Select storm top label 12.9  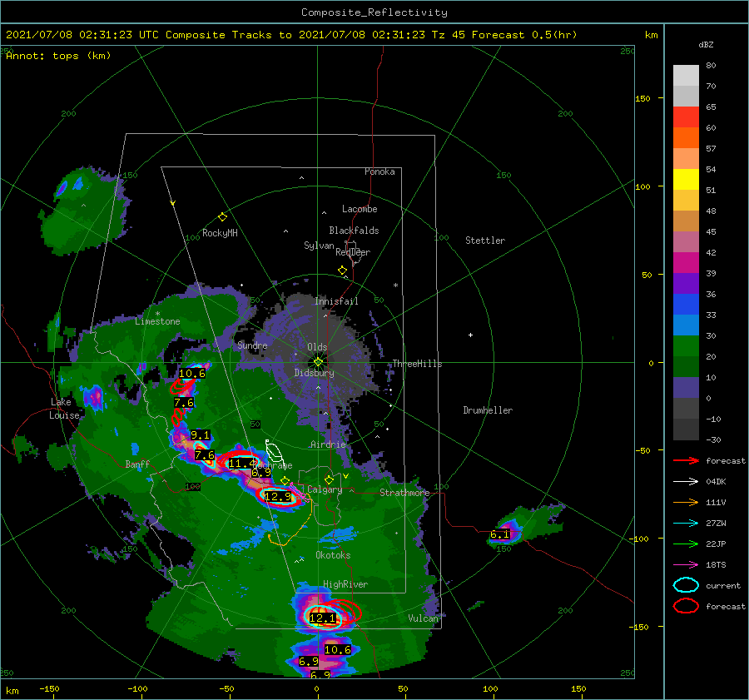tap(278, 496)
